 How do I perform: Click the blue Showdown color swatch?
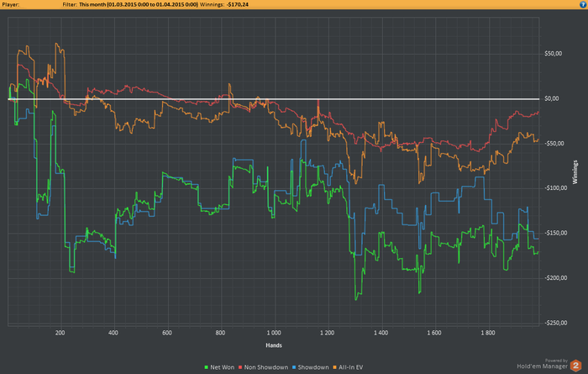294,367
